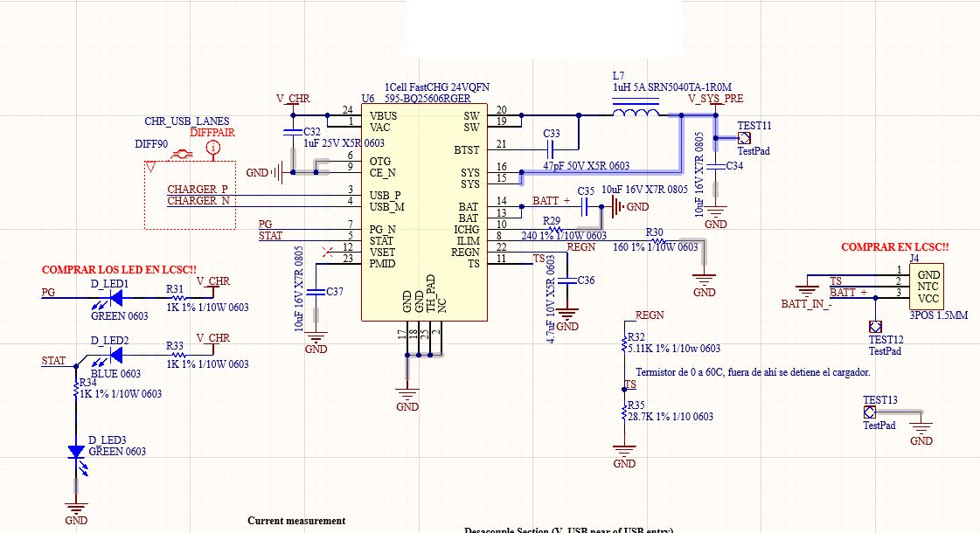Image resolution: width=980 pixels, height=533 pixels.
Task: Select the GND symbol beside TEST13
Action: tap(921, 429)
